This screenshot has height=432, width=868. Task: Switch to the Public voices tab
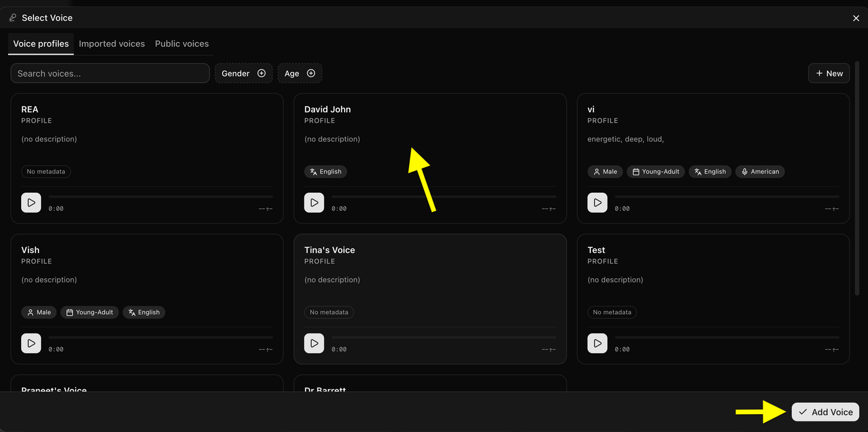coord(182,44)
